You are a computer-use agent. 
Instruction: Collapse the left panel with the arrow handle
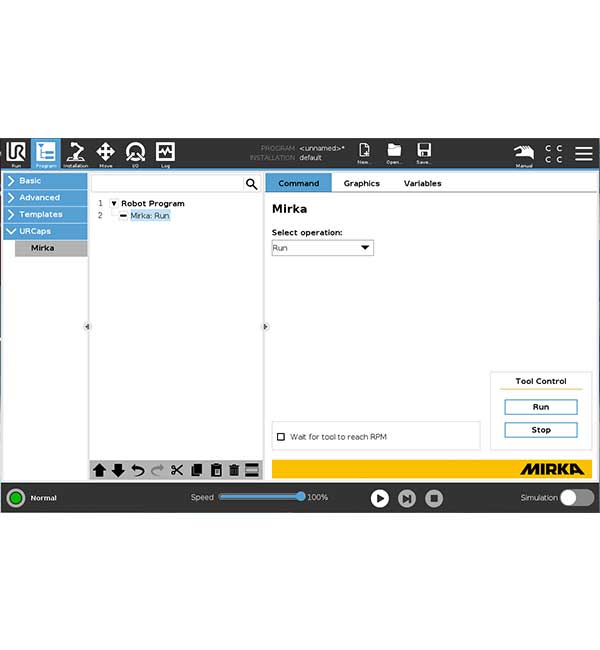(x=87, y=327)
